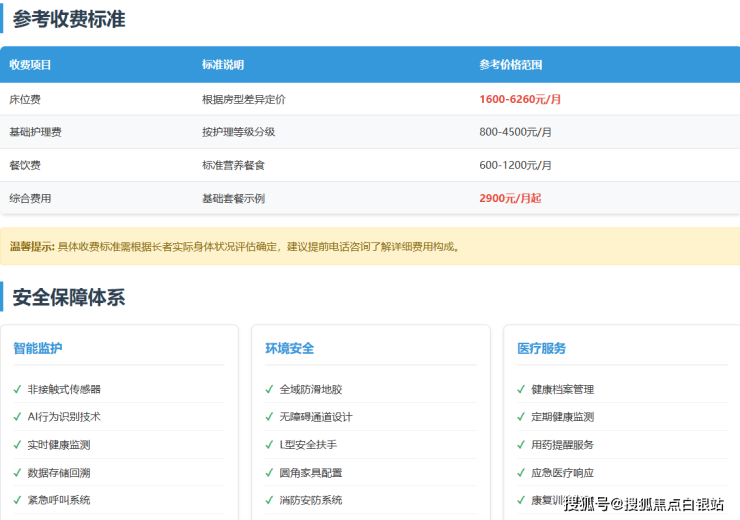Click the checkmark next to AI行为识别技术
Screen dimensions: 740x520
tap(18, 417)
